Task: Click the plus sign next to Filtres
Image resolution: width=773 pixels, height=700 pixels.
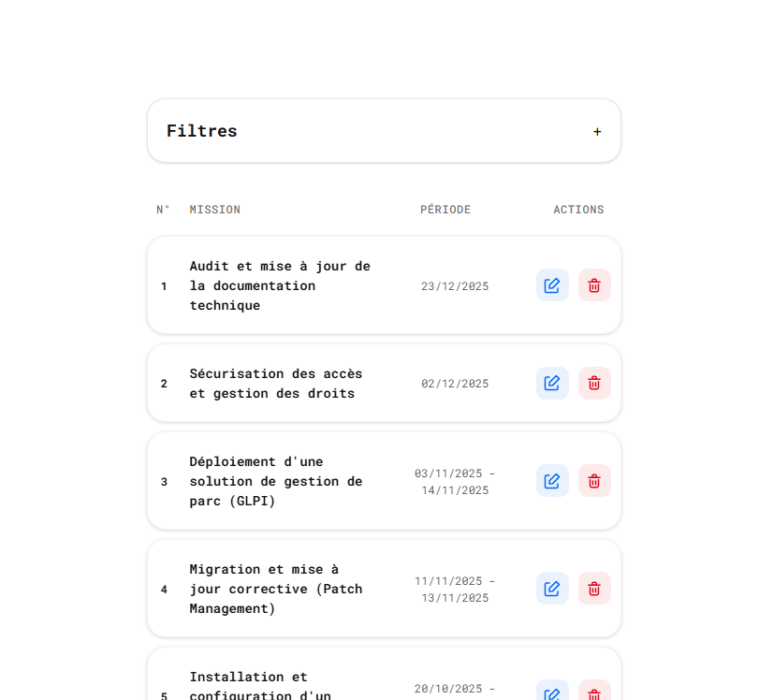Action: 597,131
